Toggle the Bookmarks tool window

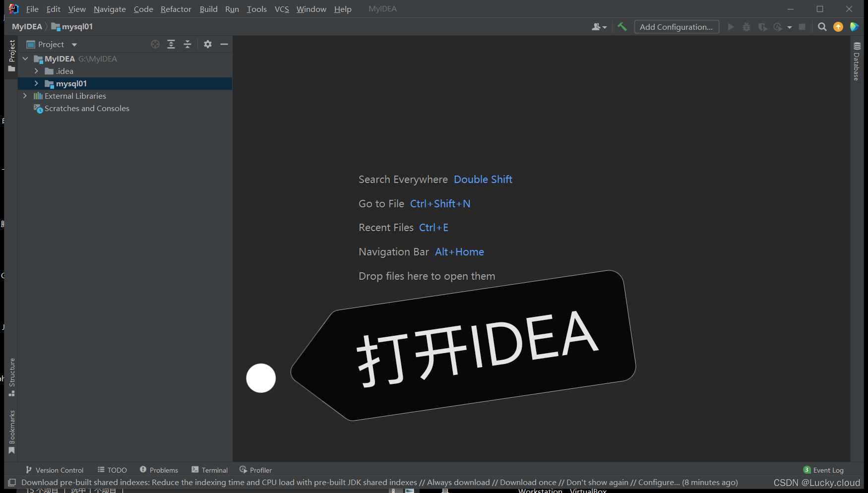coord(11,431)
